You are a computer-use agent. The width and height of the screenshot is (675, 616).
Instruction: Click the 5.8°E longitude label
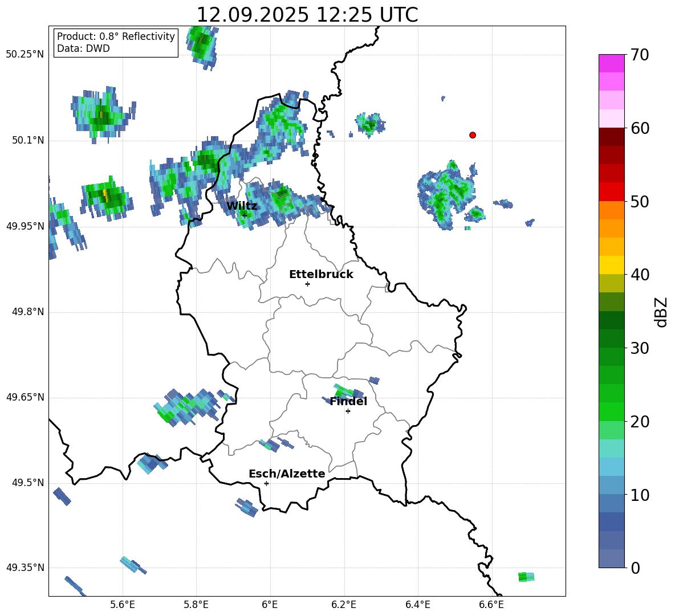pos(196,605)
